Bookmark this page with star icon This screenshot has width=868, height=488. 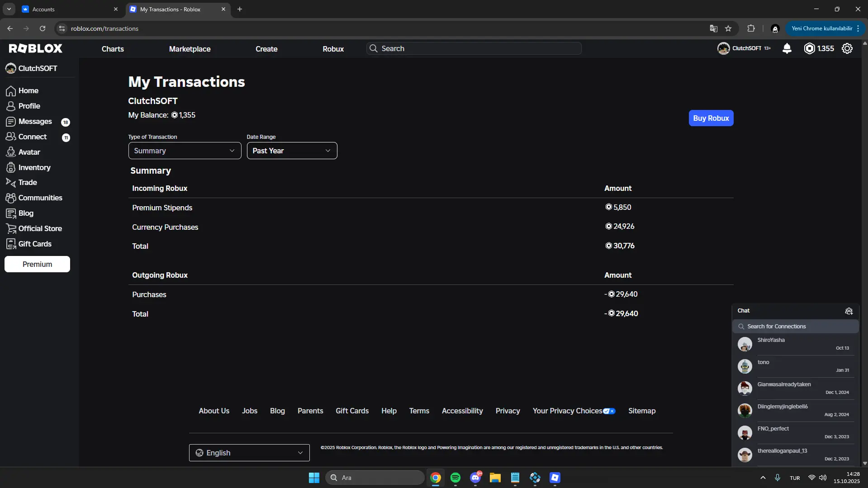728,28
